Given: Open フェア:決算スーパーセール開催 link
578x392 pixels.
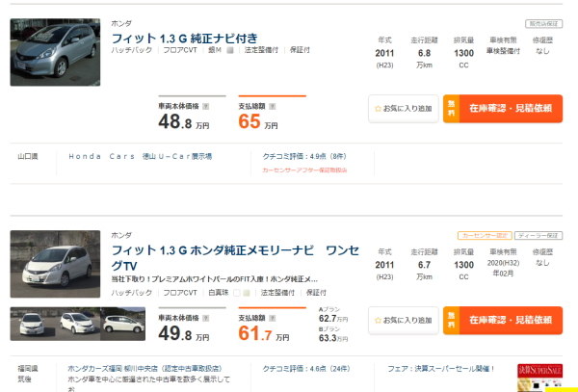Looking at the screenshot, I should (x=441, y=369).
